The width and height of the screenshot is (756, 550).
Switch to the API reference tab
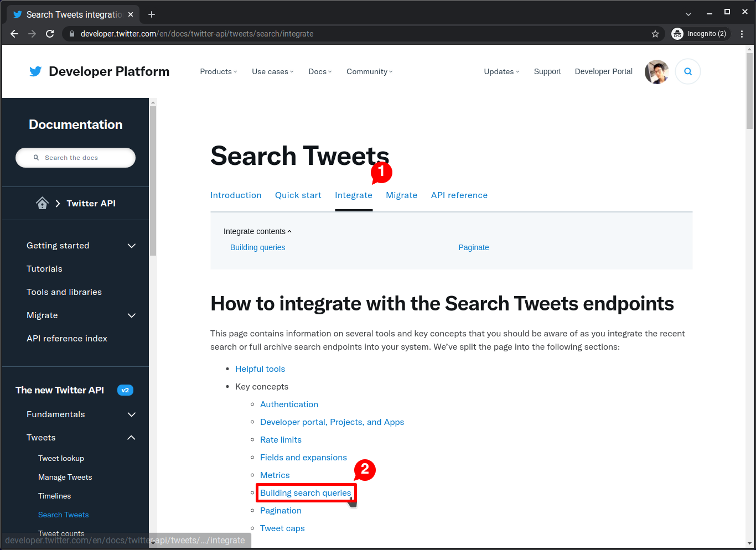[x=459, y=195]
